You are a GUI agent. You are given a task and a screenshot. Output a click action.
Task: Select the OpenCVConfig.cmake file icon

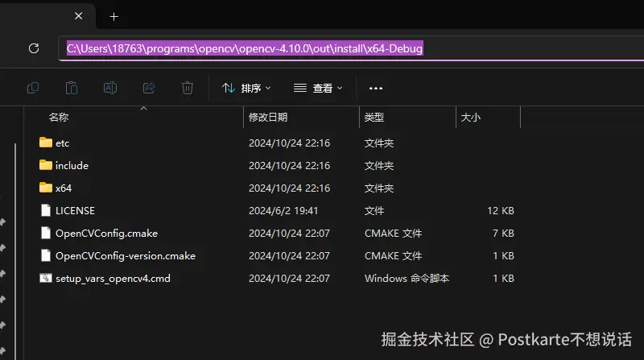[46, 233]
